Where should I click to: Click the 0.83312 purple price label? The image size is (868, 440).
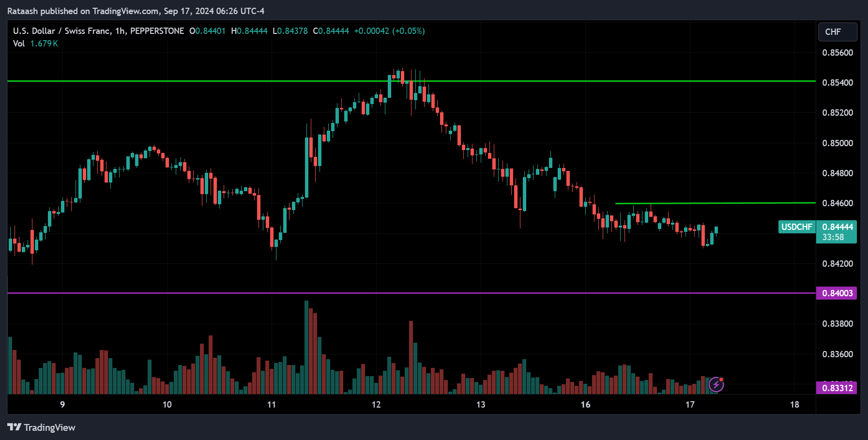pos(837,388)
